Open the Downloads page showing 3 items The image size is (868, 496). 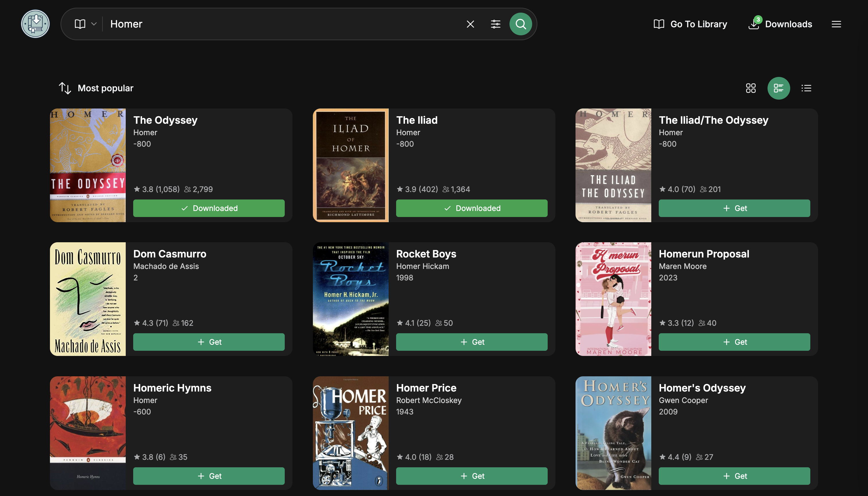point(780,24)
